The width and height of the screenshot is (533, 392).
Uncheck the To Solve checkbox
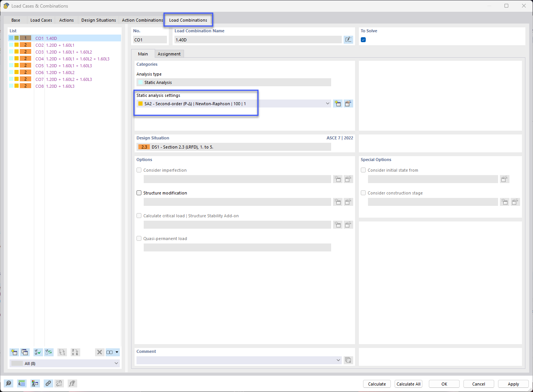tap(363, 40)
